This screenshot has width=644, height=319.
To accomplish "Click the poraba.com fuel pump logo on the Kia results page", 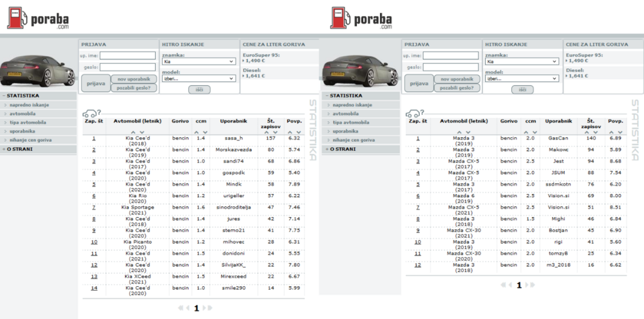I will click(37, 18).
